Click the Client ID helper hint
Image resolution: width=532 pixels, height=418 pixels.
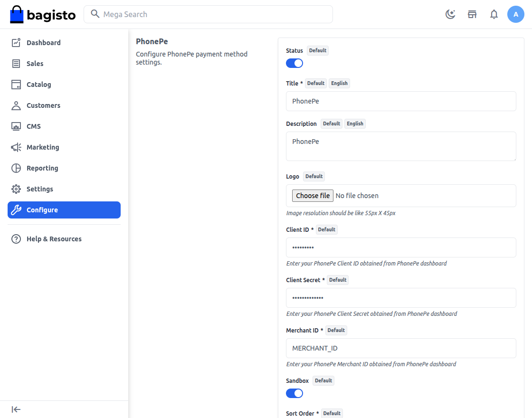pyautogui.click(x=366, y=263)
